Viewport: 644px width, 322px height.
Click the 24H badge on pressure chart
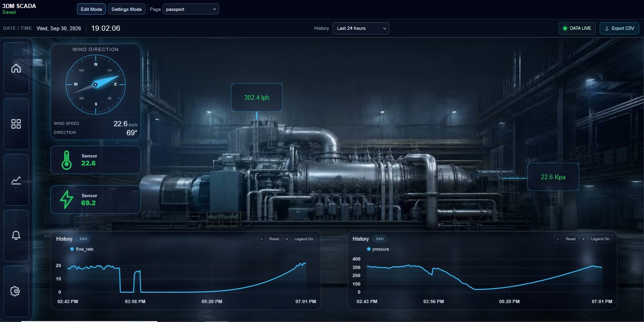(x=380, y=239)
